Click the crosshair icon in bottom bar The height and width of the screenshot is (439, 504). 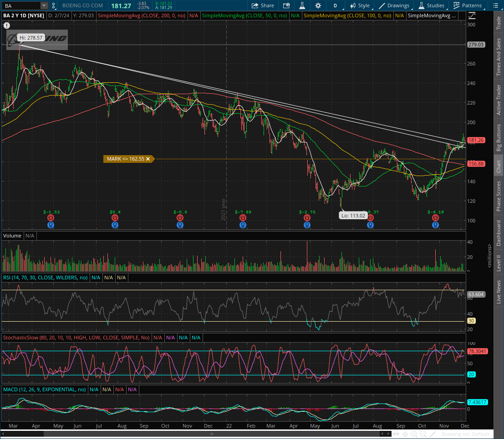pyautogui.click(x=405, y=434)
